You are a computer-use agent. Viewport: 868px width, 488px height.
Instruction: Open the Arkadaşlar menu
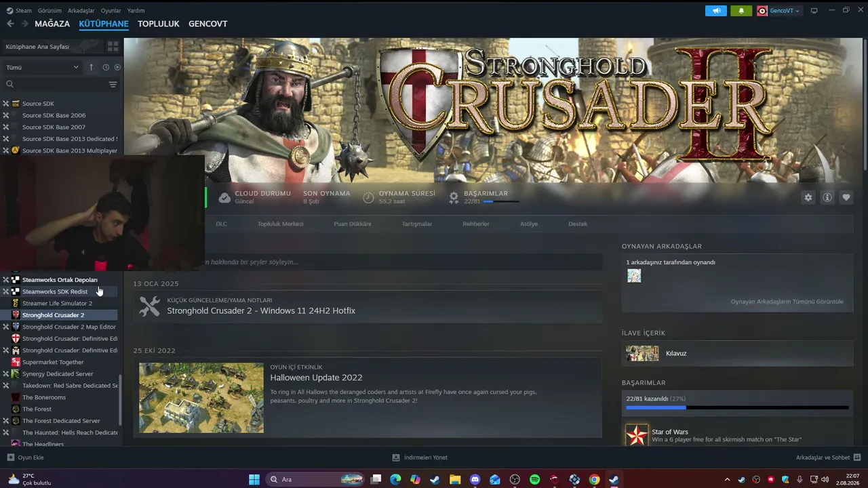point(81,10)
